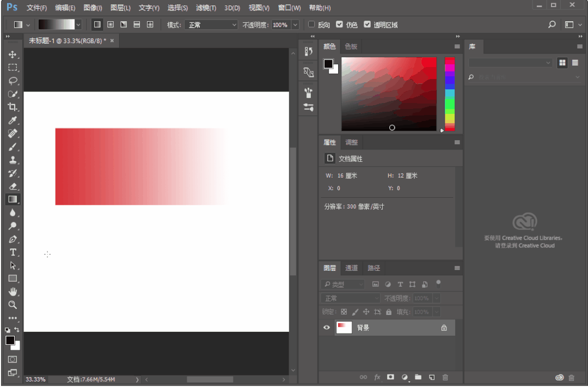Click the toolbox foreground color swatch
588x388 pixels.
10,341
